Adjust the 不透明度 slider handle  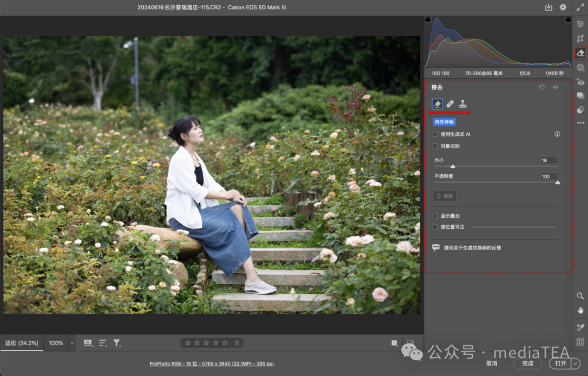click(558, 183)
